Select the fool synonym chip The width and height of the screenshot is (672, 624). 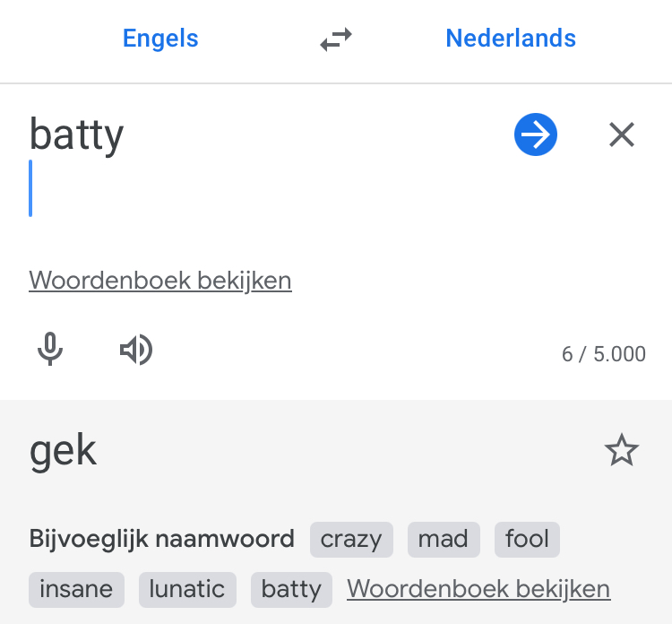pos(527,540)
